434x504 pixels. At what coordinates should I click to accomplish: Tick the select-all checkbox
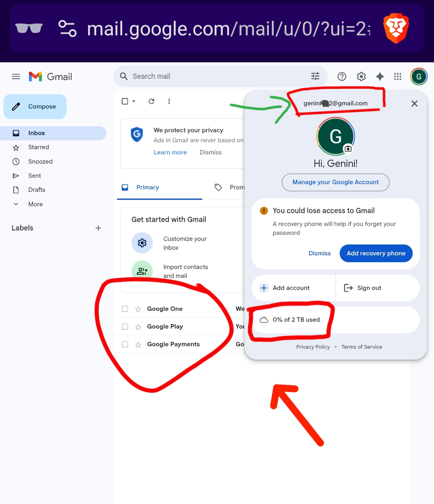coord(125,101)
